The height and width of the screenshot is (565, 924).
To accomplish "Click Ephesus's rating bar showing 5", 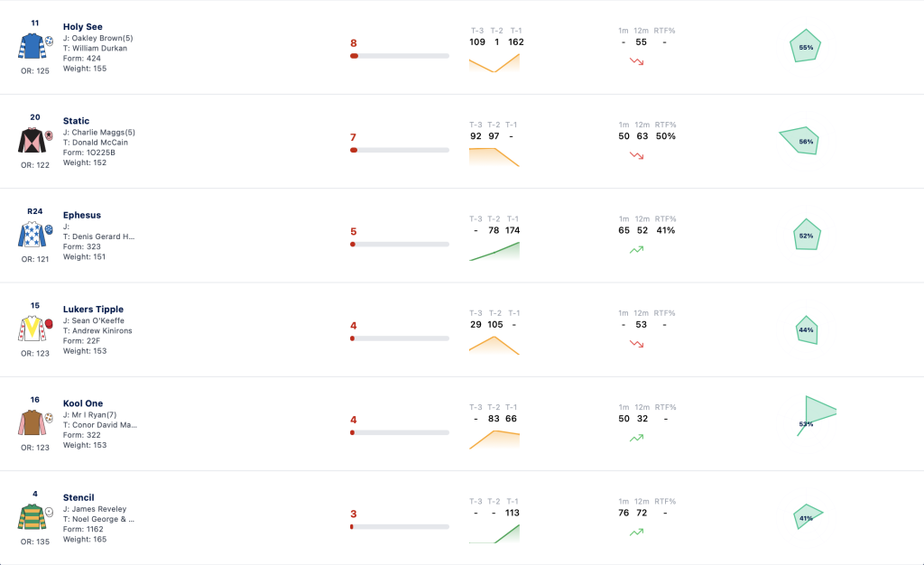I will point(400,245).
